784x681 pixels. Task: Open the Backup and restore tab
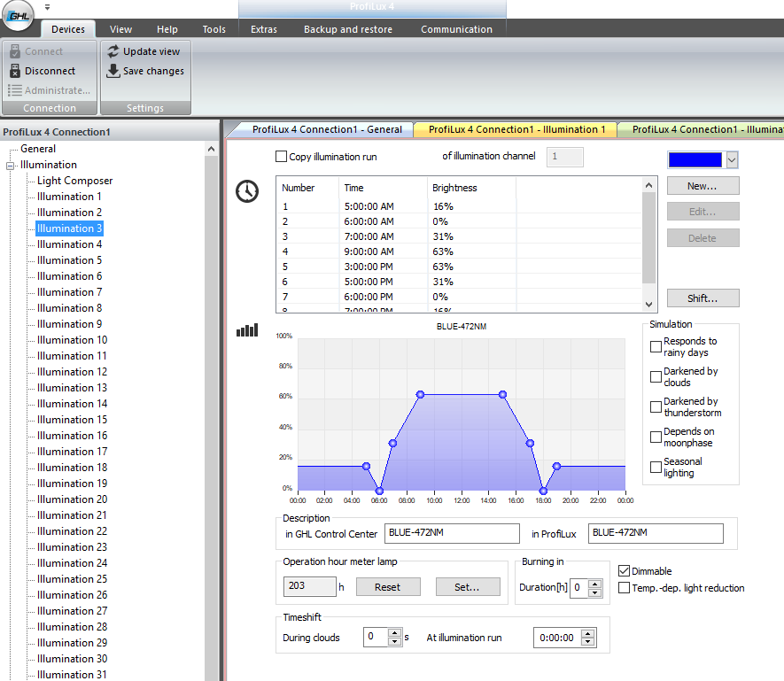coord(348,29)
